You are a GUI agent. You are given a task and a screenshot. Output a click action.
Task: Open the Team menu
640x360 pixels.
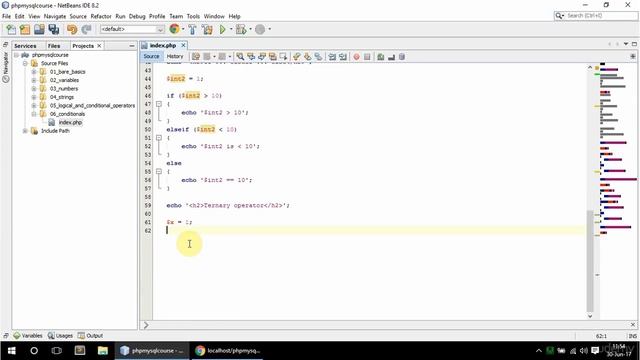[176, 16]
